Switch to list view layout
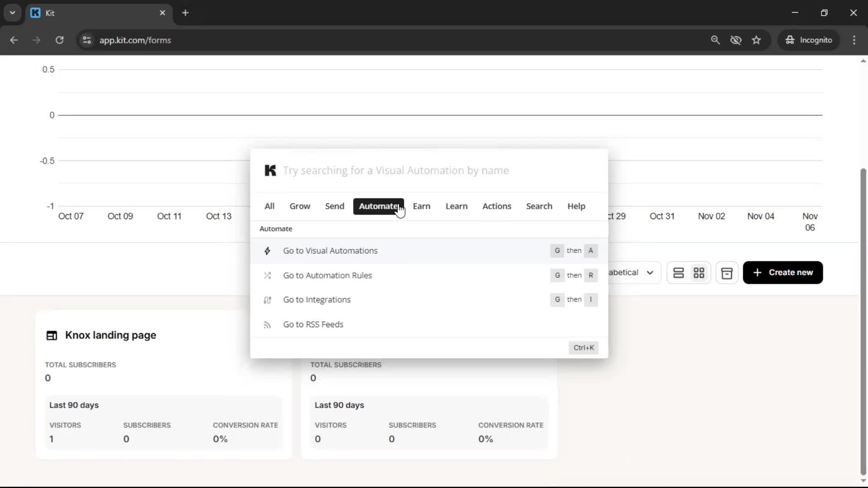 [679, 272]
